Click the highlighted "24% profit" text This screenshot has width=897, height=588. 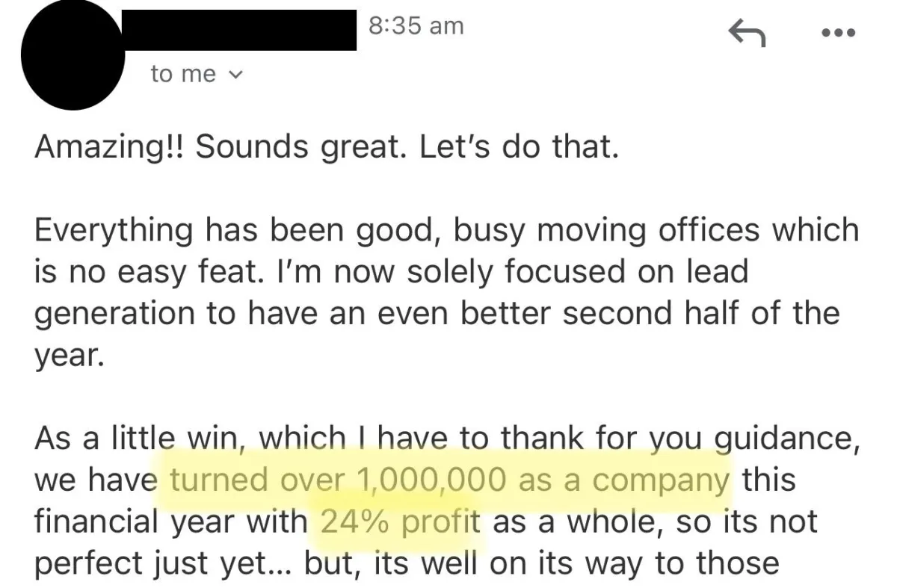[x=401, y=522]
